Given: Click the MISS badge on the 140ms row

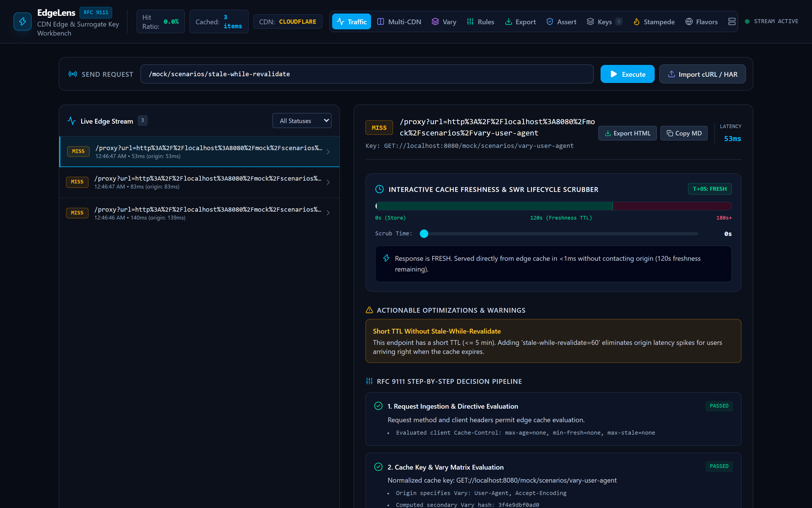Looking at the screenshot, I should (x=77, y=213).
